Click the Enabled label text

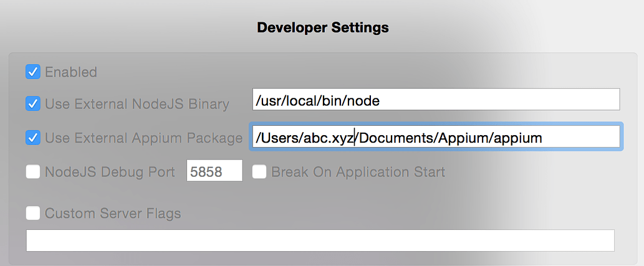coord(71,72)
